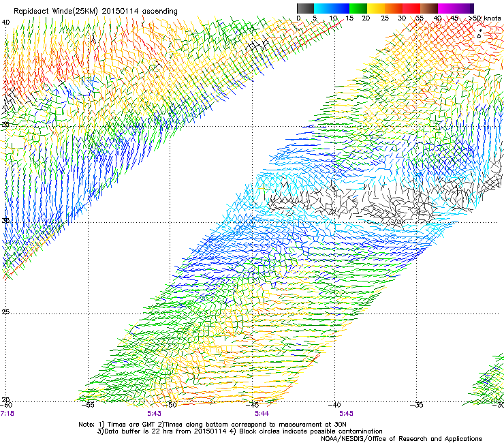
Task: Click the legend tick label '25'
Action: coord(385,18)
